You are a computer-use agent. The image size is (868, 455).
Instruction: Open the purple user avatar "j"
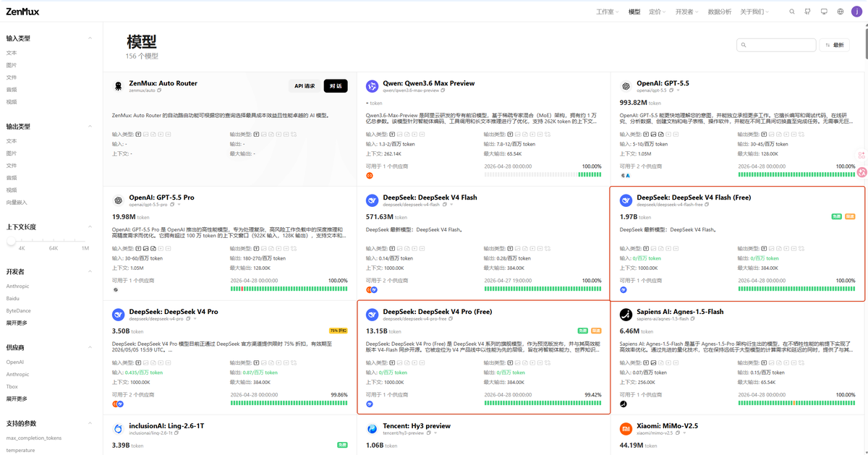856,12
